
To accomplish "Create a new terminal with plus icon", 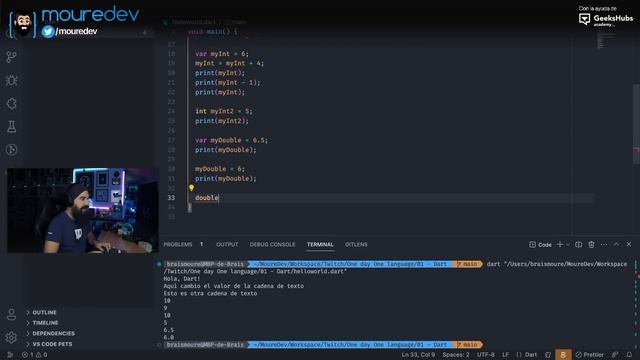I will [560, 244].
